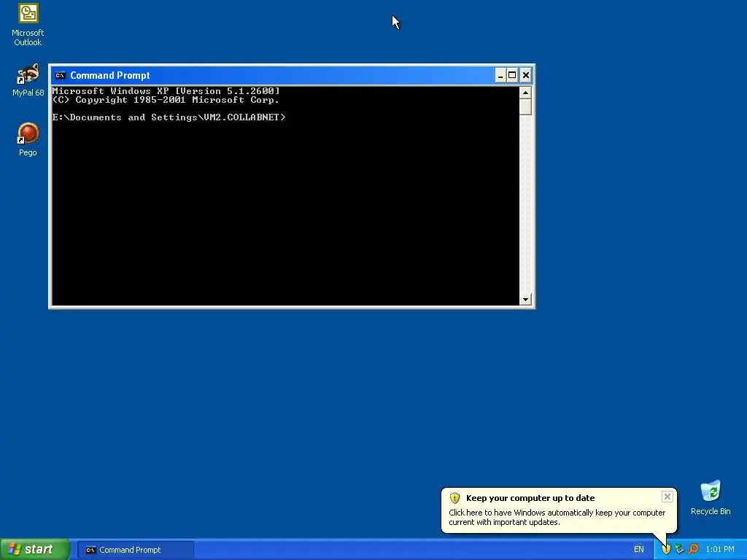Screen dimensions: 747x560
Task: Open the Microsoft Outlook desktop icon
Action: click(28, 25)
